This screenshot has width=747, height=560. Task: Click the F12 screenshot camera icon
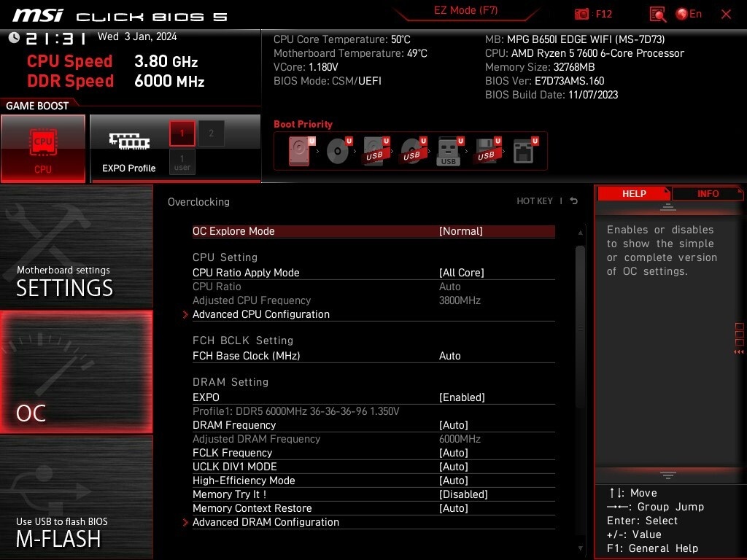pyautogui.click(x=581, y=15)
